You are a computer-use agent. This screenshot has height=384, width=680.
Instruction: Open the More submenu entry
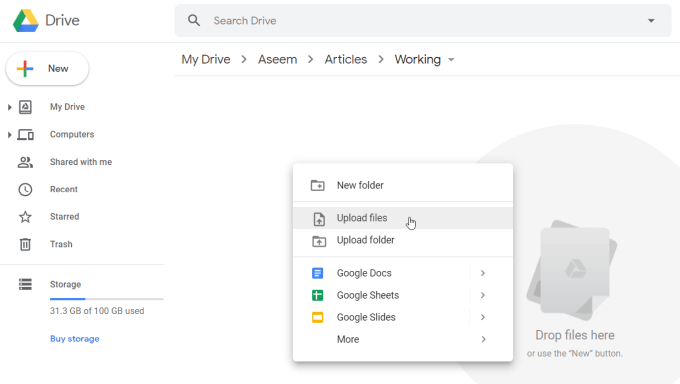[x=403, y=339]
